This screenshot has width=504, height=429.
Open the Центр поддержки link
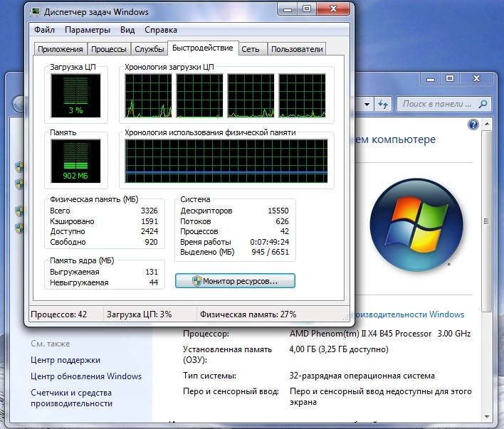(65, 360)
